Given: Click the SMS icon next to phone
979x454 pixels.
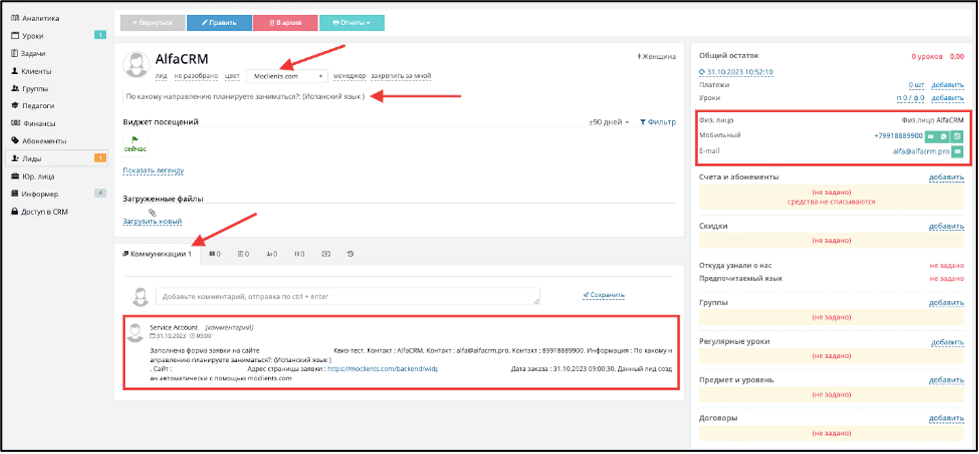Looking at the screenshot, I should (931, 136).
